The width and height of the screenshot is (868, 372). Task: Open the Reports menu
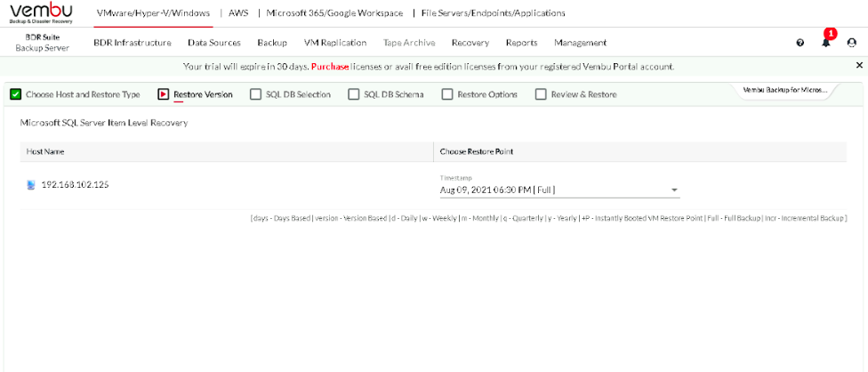coord(521,43)
